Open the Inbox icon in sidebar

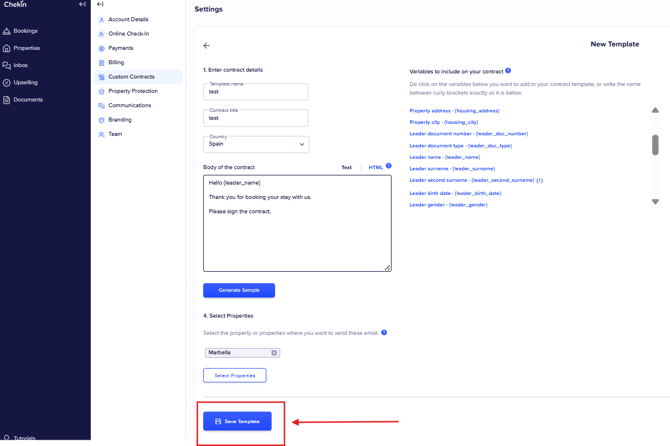[7, 65]
